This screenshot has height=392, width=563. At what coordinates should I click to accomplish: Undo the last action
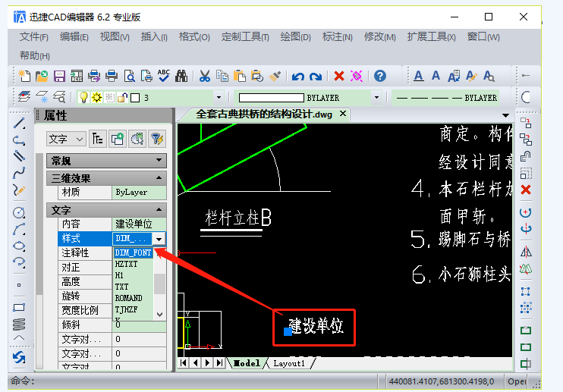(298, 76)
